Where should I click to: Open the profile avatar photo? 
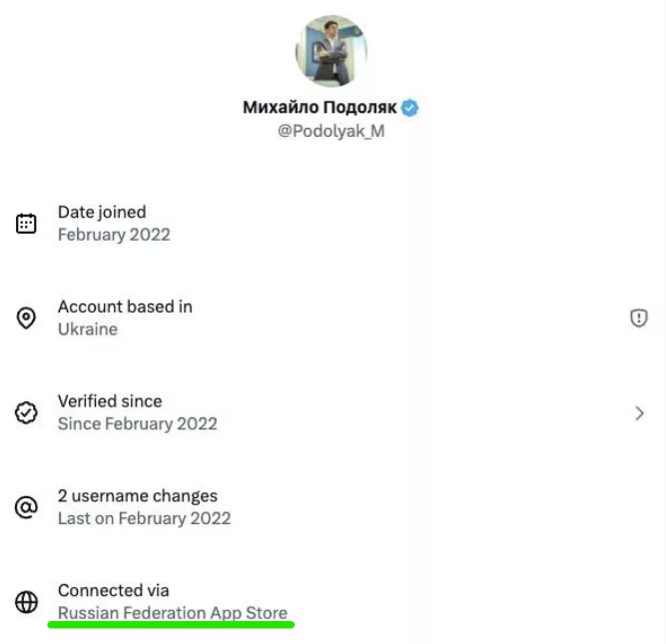click(x=332, y=50)
